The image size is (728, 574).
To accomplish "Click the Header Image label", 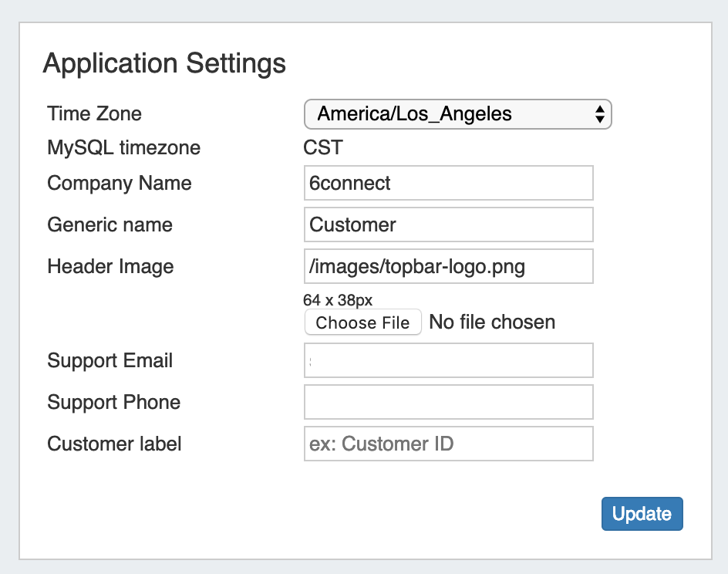I will click(110, 266).
